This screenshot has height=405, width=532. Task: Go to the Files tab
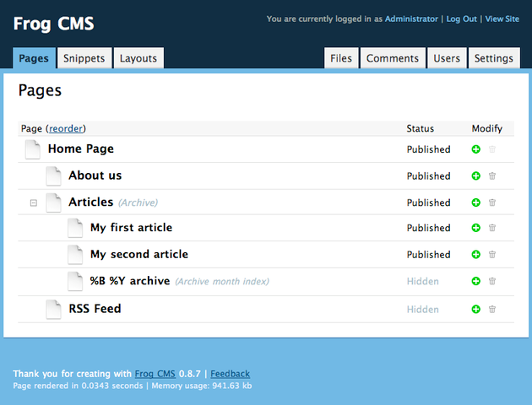pos(341,58)
